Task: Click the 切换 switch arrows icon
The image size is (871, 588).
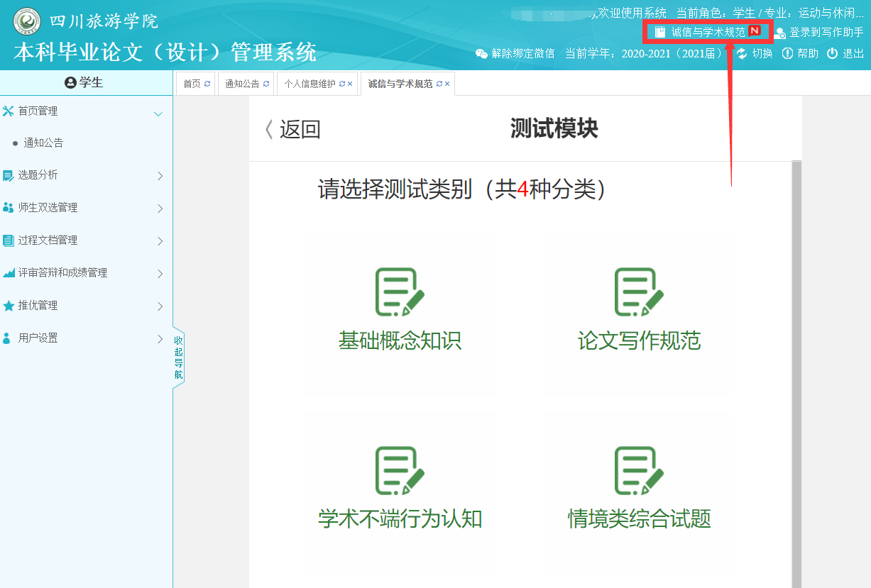Action: (x=742, y=53)
